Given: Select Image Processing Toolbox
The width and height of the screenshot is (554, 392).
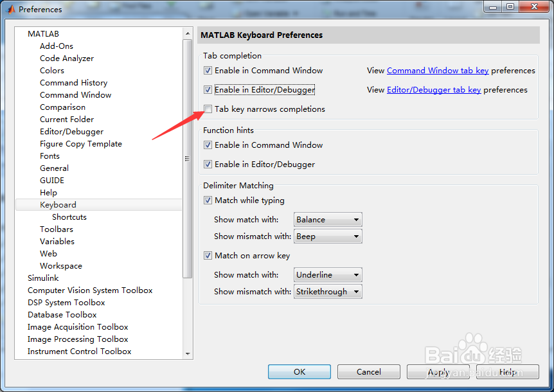Looking at the screenshot, I should pos(78,339).
